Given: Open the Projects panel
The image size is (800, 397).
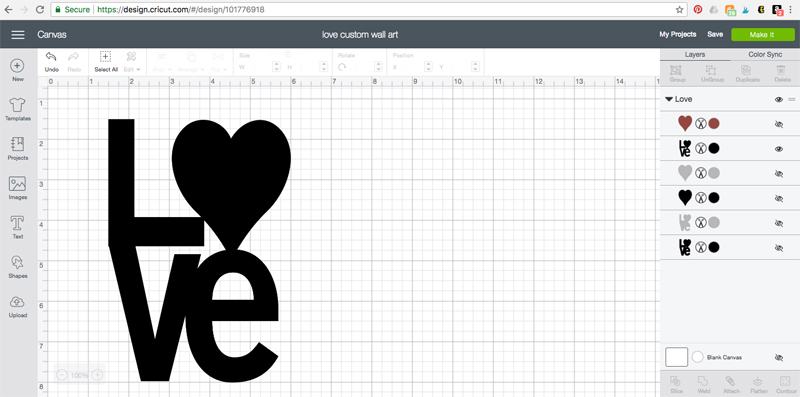Looking at the screenshot, I should click(x=17, y=148).
